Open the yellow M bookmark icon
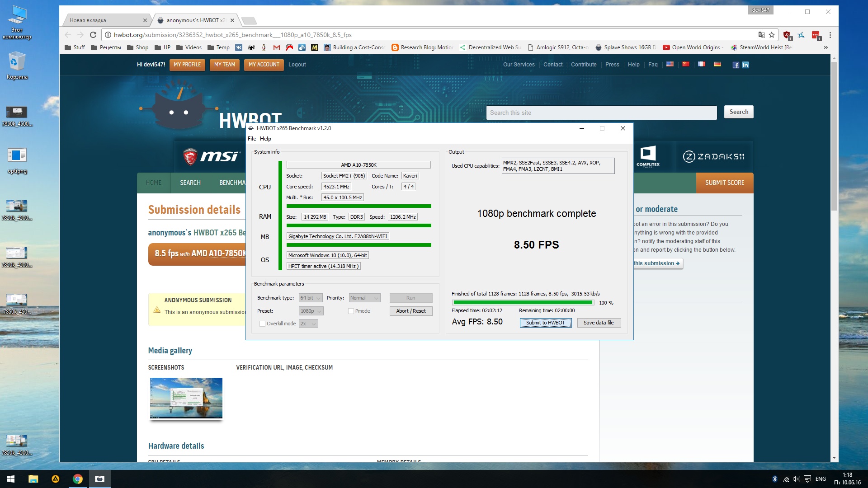 coord(315,47)
